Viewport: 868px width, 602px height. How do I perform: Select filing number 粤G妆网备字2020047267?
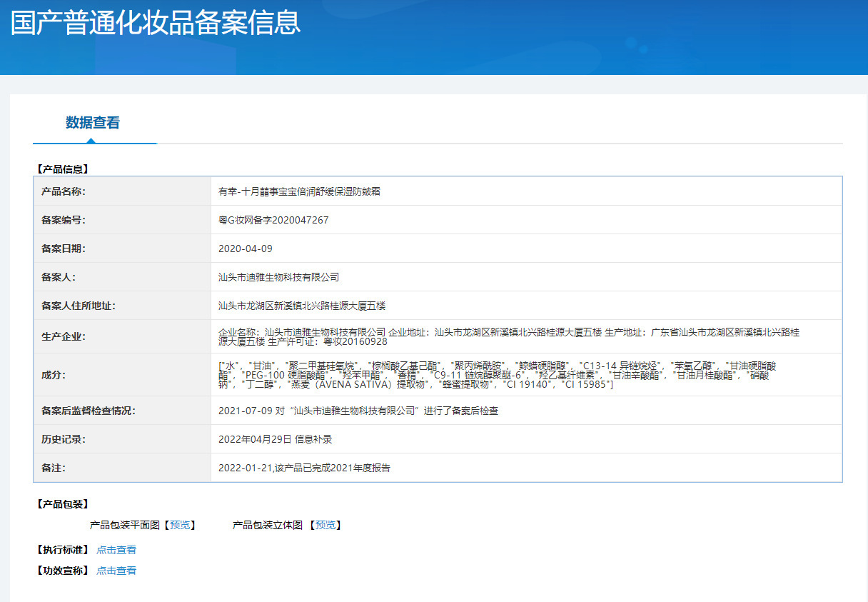273,220
